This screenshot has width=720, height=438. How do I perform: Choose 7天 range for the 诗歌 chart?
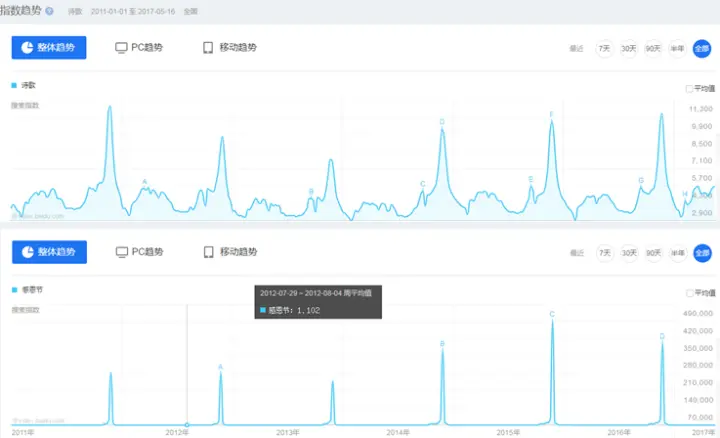[604, 48]
